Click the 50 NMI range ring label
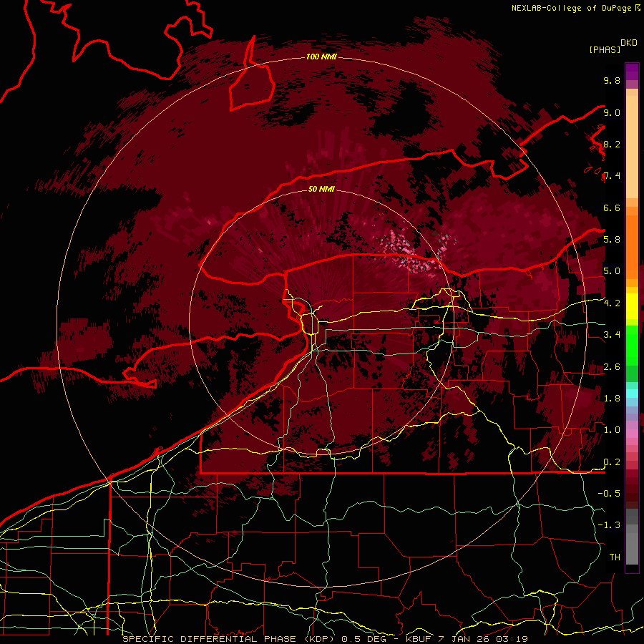This screenshot has height=644, width=644. [321, 189]
